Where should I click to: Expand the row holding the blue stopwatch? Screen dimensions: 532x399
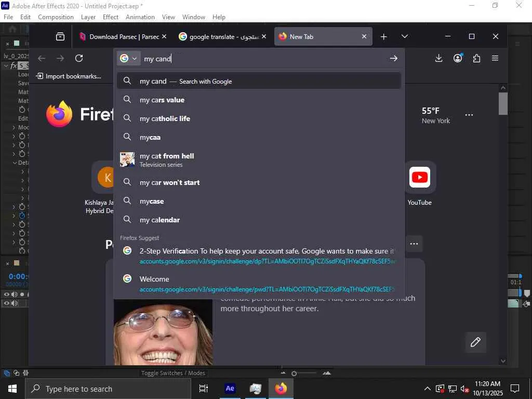[14, 216]
